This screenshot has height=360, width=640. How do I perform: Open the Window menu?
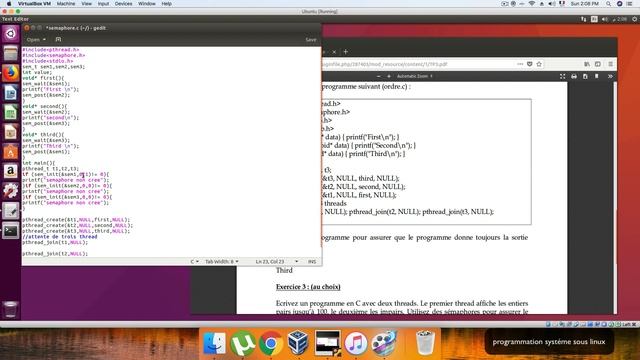pyautogui.click(x=147, y=4)
